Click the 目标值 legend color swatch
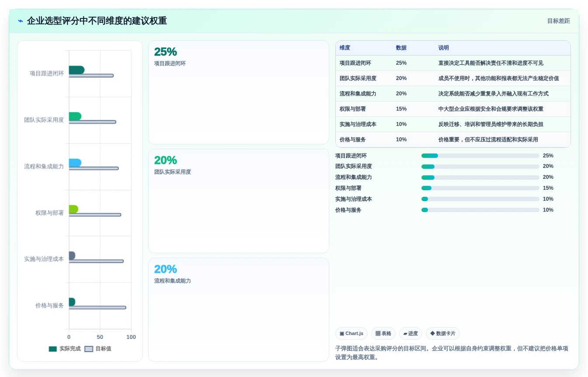Viewport: 588px width, 377px height. (89, 349)
